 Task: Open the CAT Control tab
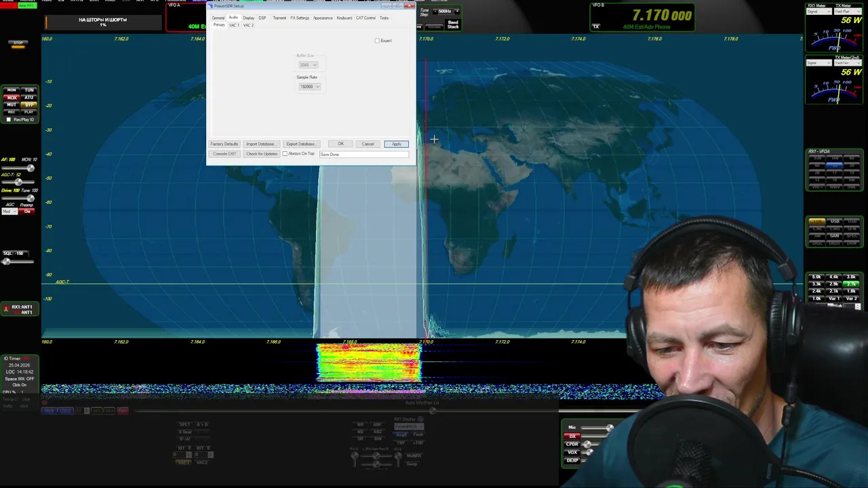366,18
